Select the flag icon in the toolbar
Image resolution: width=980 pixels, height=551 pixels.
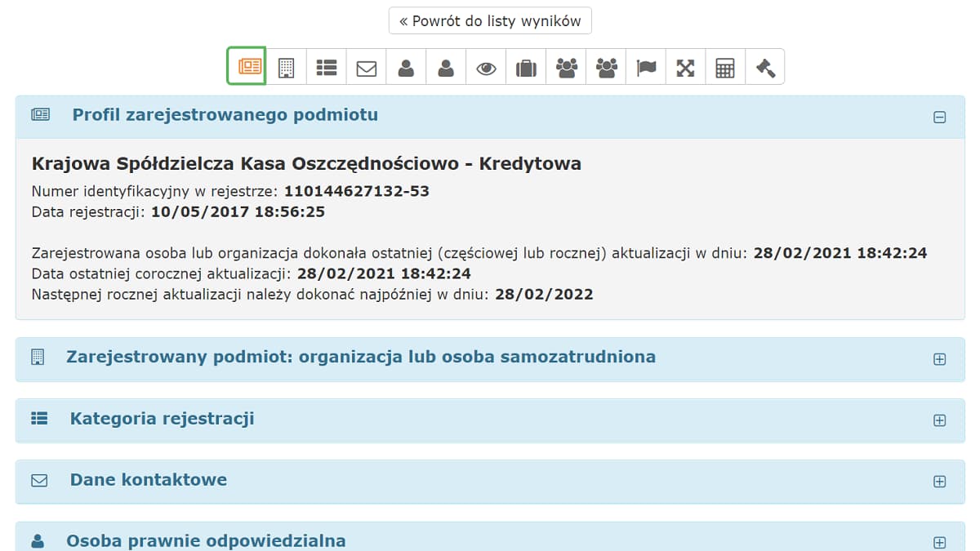[x=646, y=67]
